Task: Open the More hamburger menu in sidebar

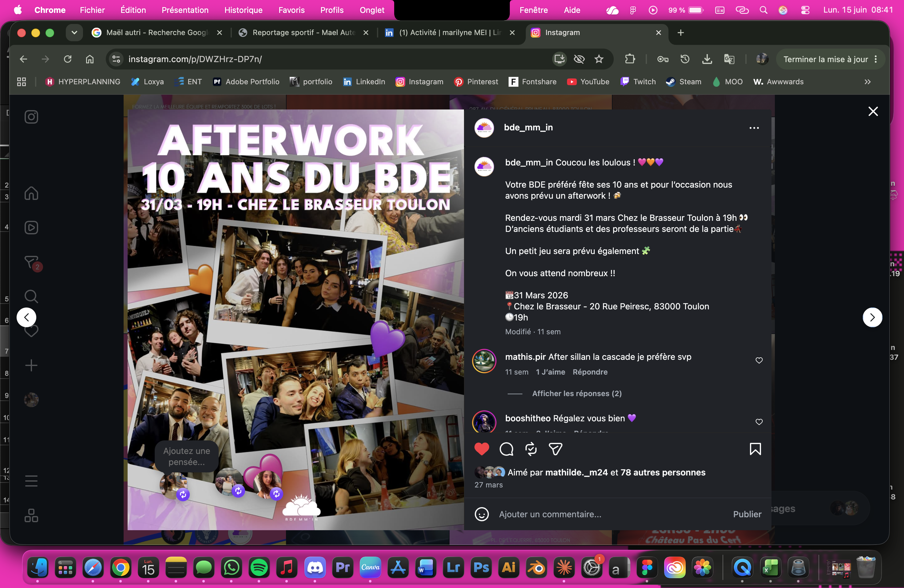Action: pos(31,481)
